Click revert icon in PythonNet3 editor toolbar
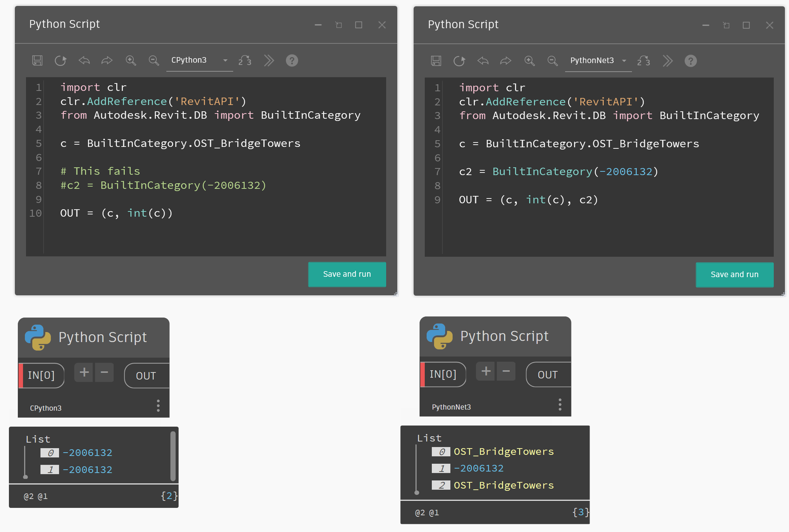The height and width of the screenshot is (532, 789). click(459, 61)
